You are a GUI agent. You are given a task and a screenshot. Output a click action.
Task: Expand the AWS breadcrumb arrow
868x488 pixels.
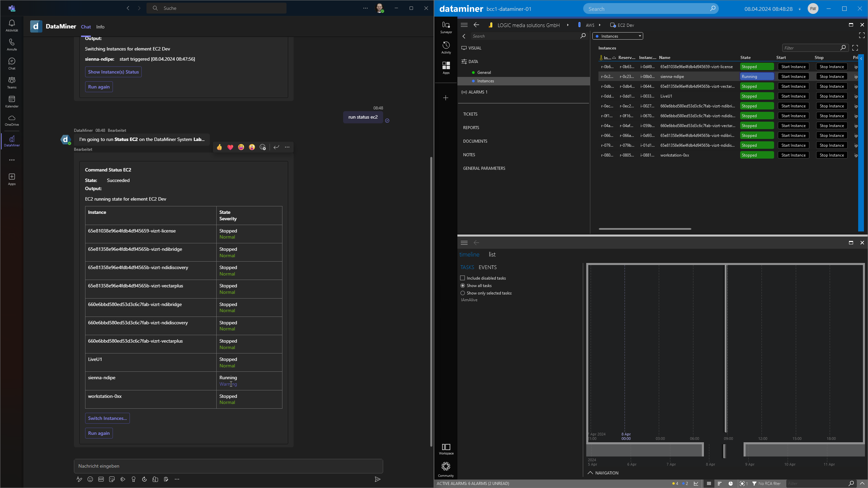point(600,25)
